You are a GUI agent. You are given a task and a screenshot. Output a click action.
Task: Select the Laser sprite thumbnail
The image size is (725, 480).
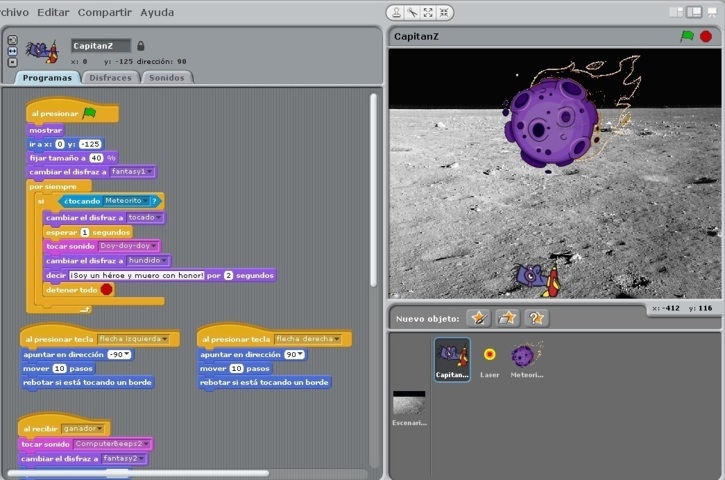pos(489,358)
